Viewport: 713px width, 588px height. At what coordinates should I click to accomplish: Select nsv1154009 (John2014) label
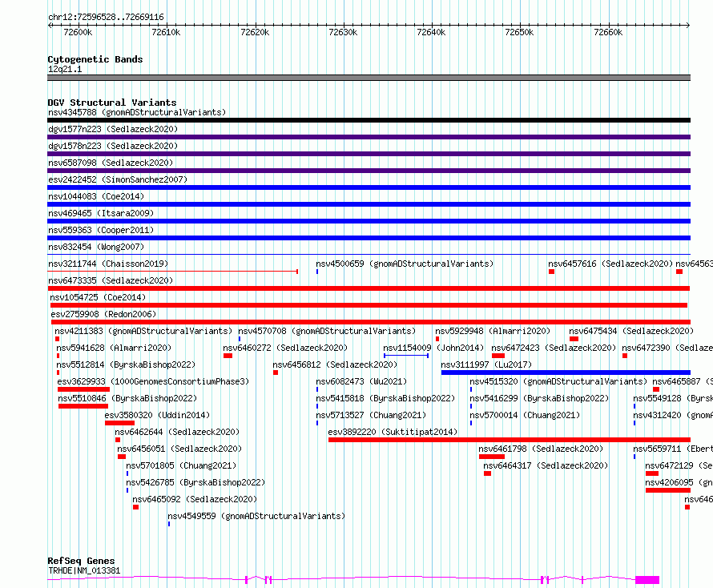[x=433, y=348]
